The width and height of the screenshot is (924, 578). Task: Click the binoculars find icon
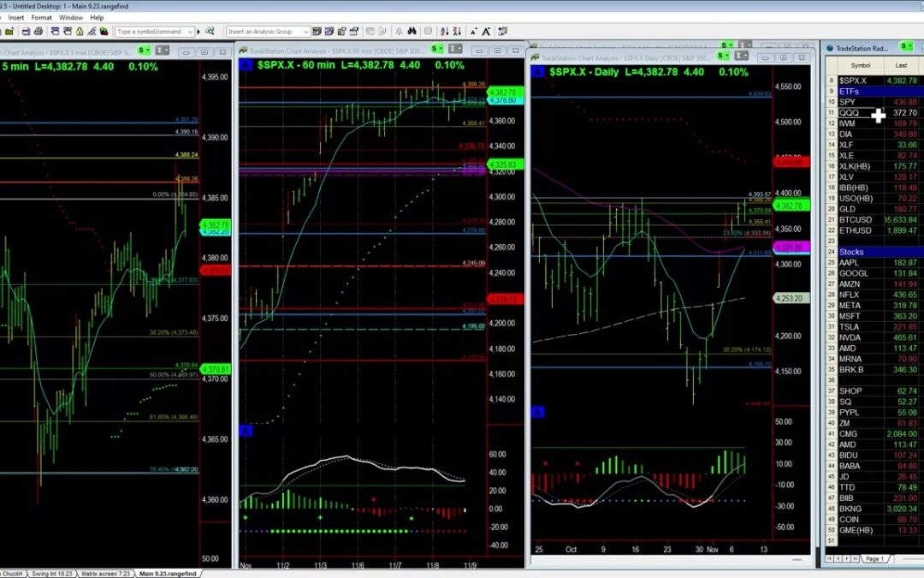point(412,32)
